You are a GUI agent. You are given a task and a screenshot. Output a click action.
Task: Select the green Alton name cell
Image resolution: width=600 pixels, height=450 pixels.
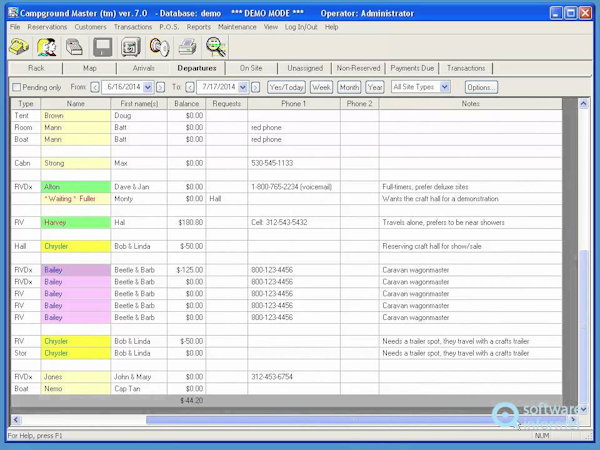click(76, 187)
